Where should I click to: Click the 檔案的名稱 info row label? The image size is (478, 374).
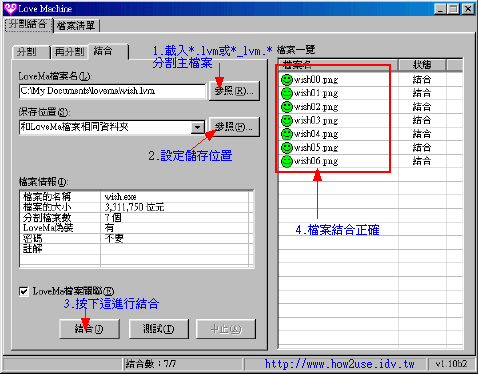47,197
